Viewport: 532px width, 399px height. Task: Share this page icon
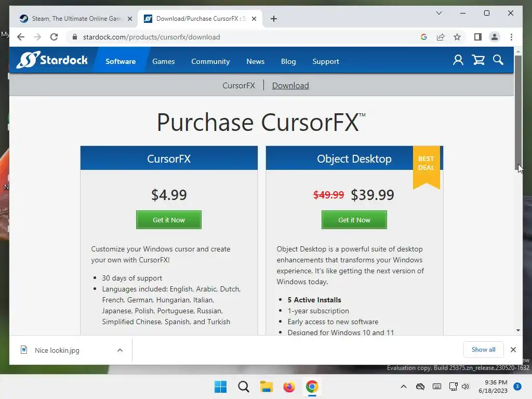pyautogui.click(x=441, y=37)
